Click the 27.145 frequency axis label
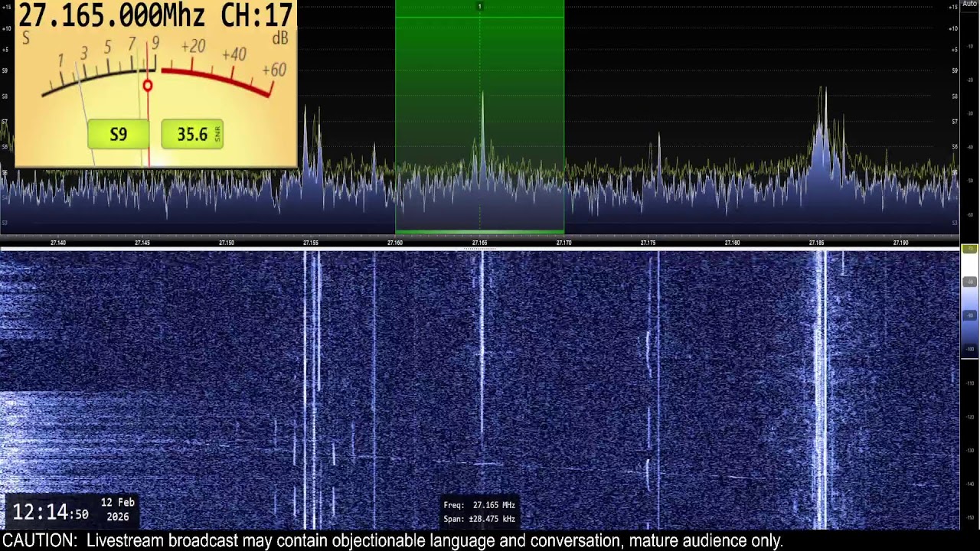Screen dimensions: 980x551 [142, 243]
